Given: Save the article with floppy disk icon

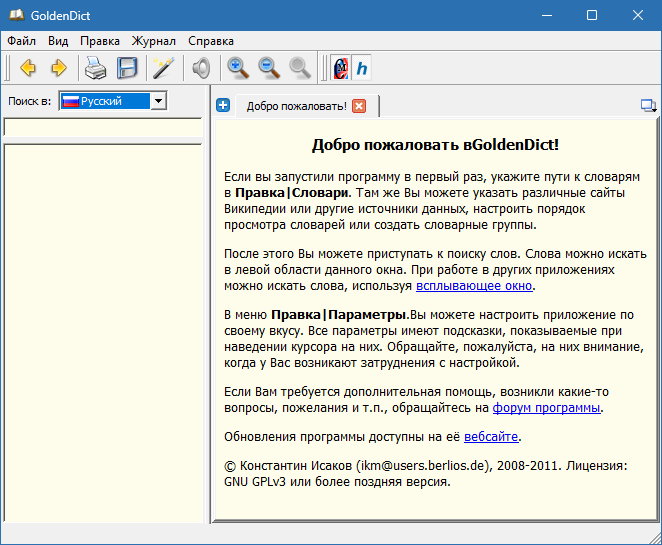Looking at the screenshot, I should point(127,68).
